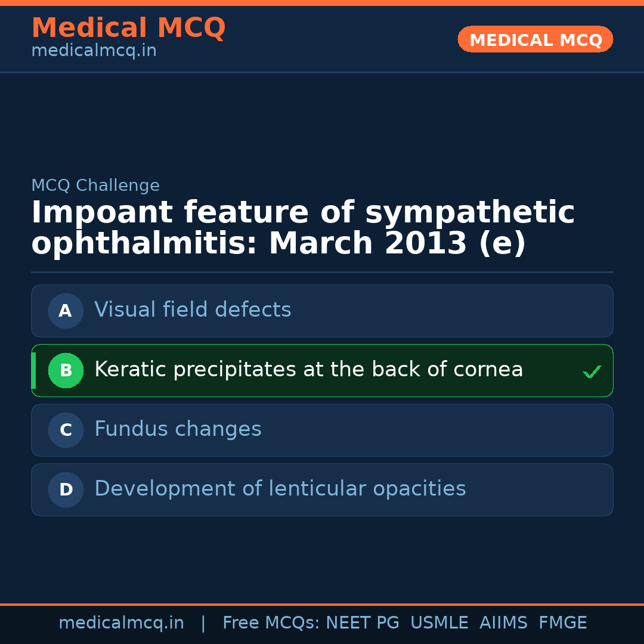
Task: Click the orange MEDICAL MCQ badge
Action: (x=535, y=39)
